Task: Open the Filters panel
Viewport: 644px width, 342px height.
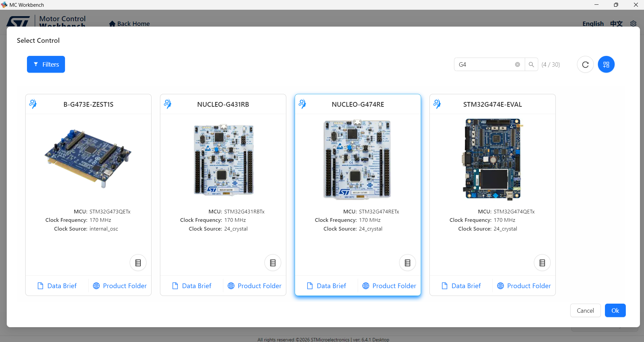Action: click(x=46, y=64)
